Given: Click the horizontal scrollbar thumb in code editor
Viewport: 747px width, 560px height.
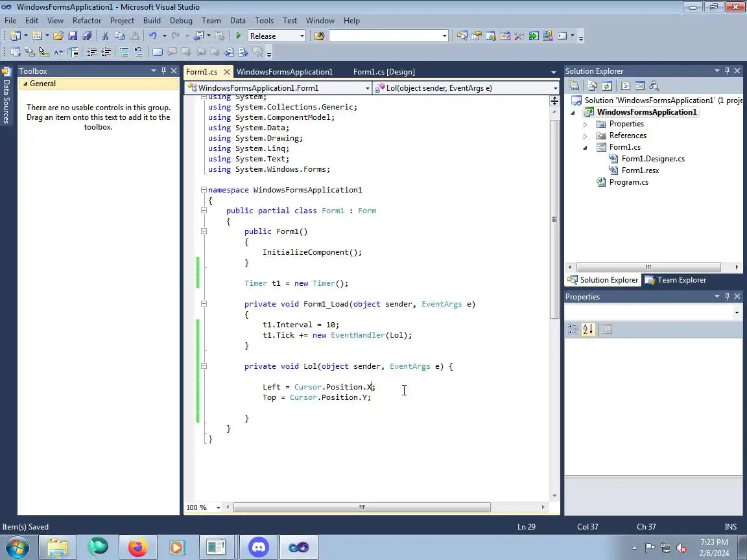Looking at the screenshot, I should 362,507.
